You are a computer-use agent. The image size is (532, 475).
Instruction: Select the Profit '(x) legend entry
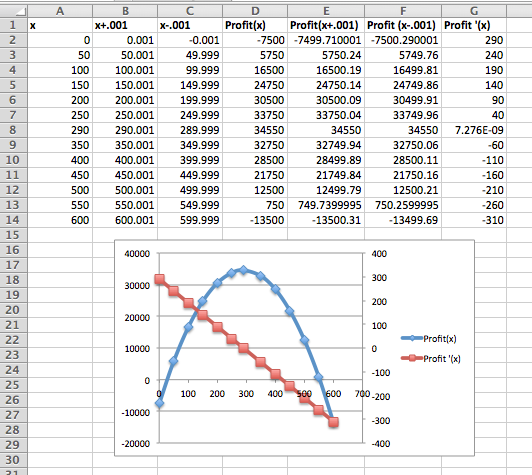click(431, 358)
